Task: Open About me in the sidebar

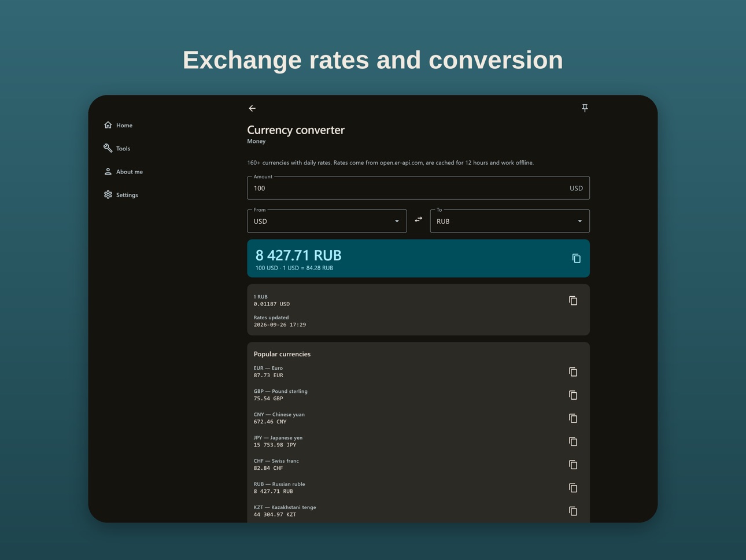Action: pyautogui.click(x=124, y=172)
